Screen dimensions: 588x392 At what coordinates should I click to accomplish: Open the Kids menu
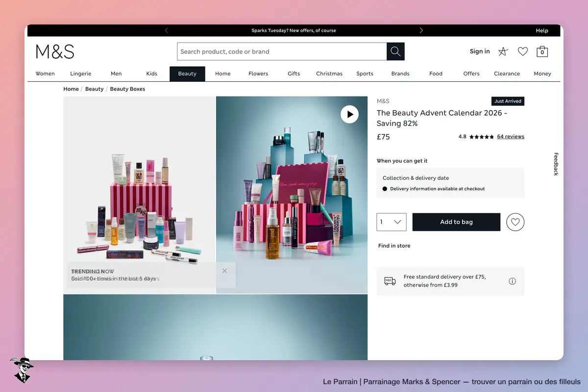point(152,73)
